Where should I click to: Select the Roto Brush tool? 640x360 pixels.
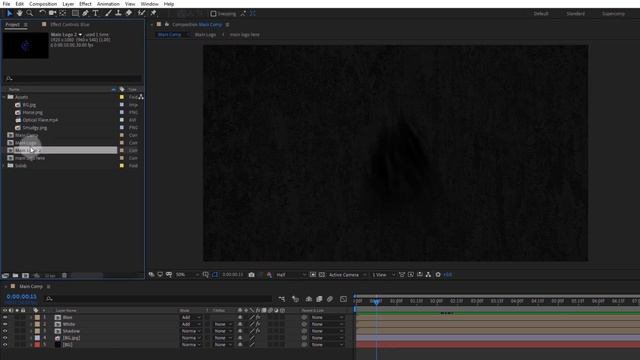click(141, 13)
